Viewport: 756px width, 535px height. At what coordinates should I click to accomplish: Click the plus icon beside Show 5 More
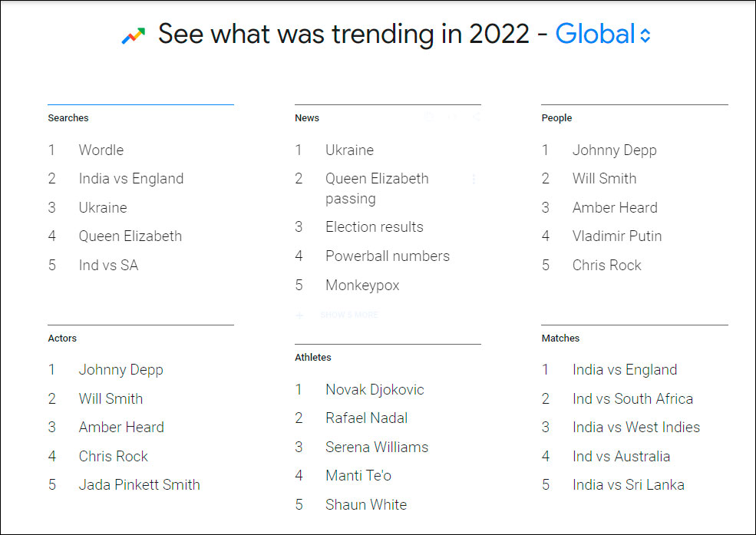300,315
